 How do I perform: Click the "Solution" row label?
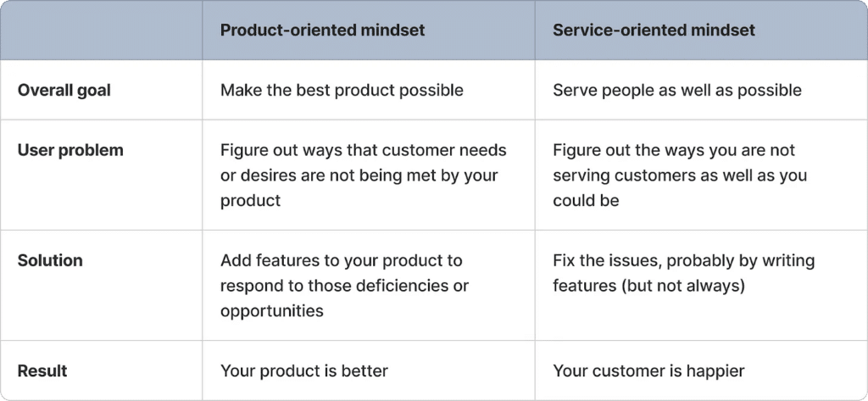(x=50, y=260)
